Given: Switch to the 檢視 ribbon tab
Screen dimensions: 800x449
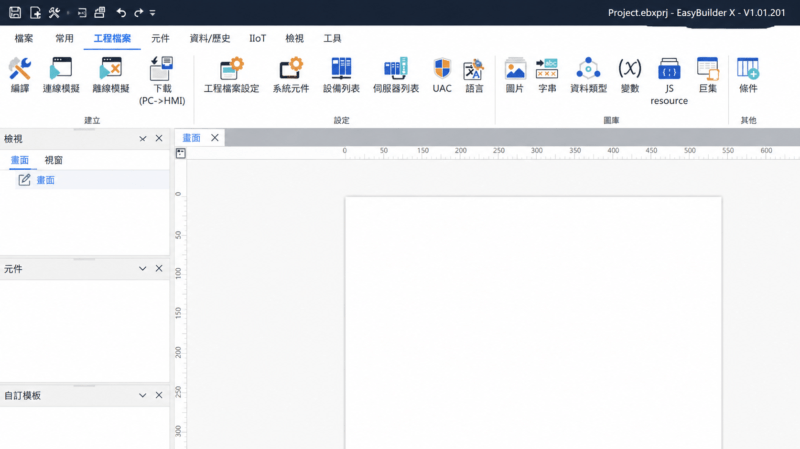Looking at the screenshot, I should (294, 38).
